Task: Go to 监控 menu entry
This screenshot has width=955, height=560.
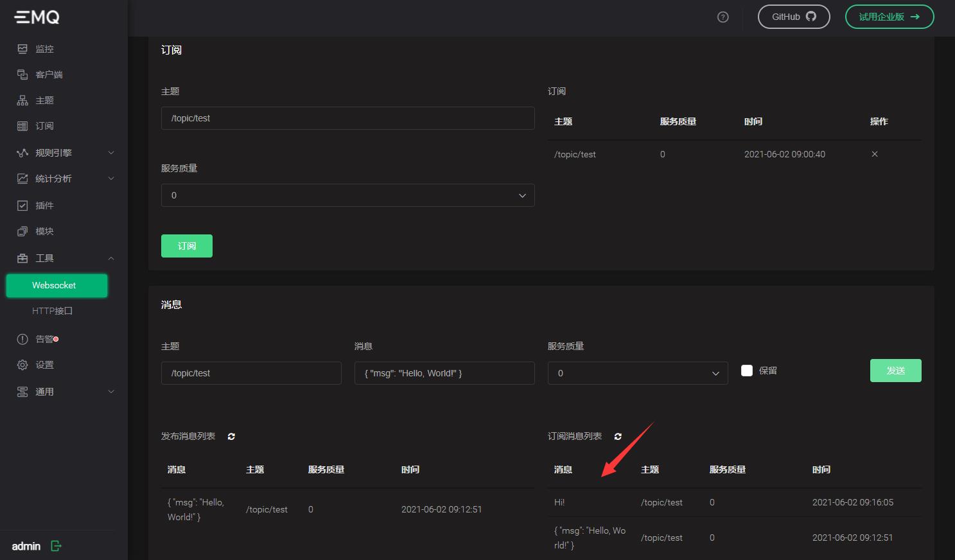Action: click(x=45, y=49)
